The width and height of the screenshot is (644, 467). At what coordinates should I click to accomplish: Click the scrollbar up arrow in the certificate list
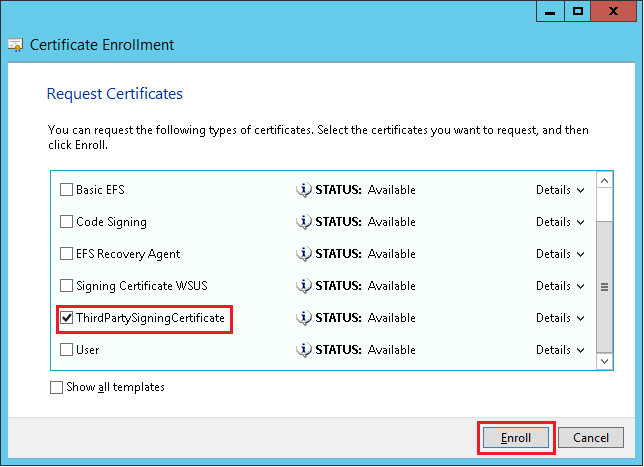click(x=604, y=180)
